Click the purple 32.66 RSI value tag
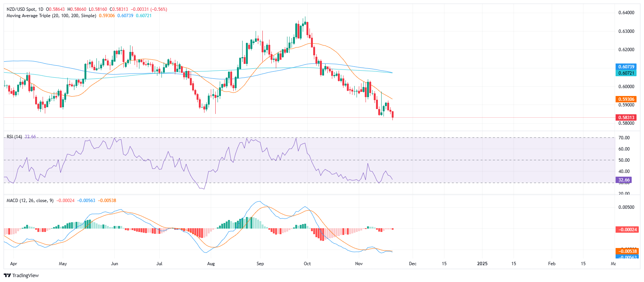644x282 pixels. (624, 180)
